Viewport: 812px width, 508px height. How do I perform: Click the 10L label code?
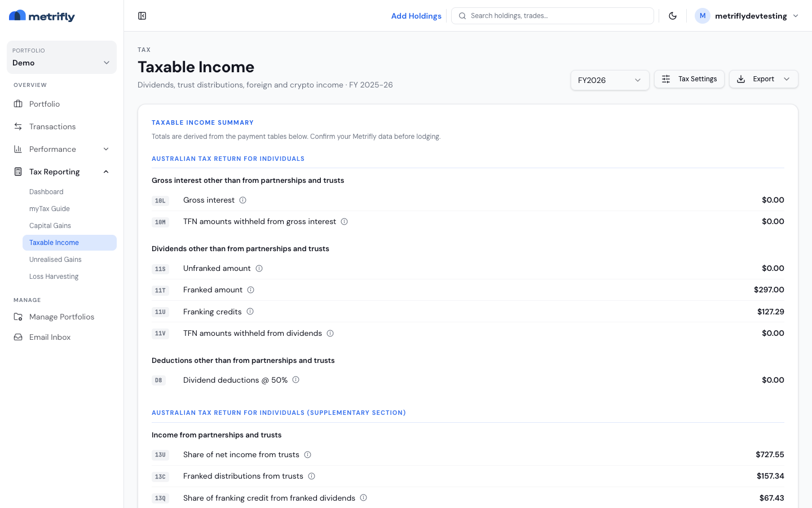(x=160, y=200)
